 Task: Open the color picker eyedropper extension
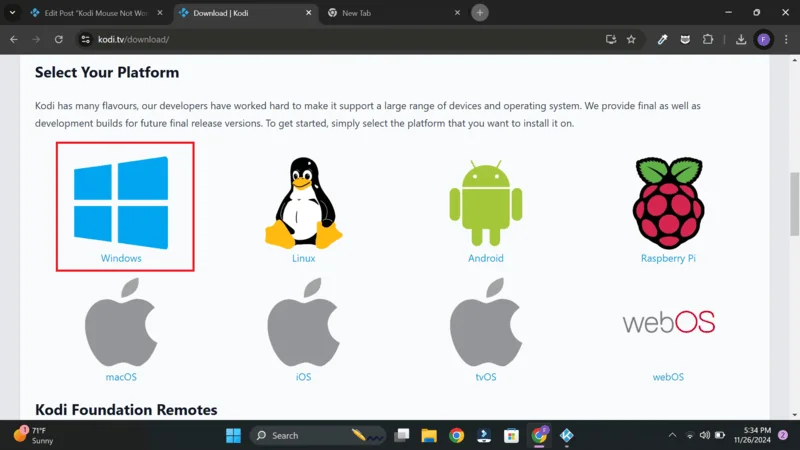[662, 39]
